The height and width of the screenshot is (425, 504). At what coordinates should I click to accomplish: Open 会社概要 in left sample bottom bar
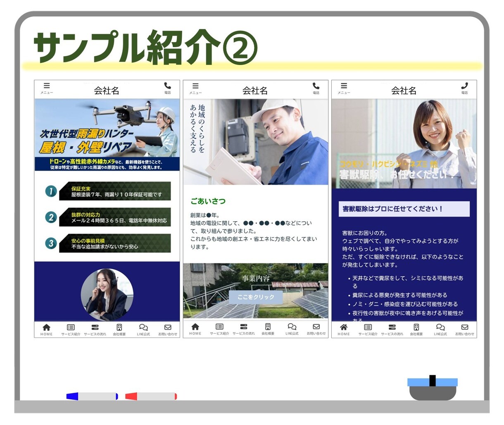[x=119, y=329]
